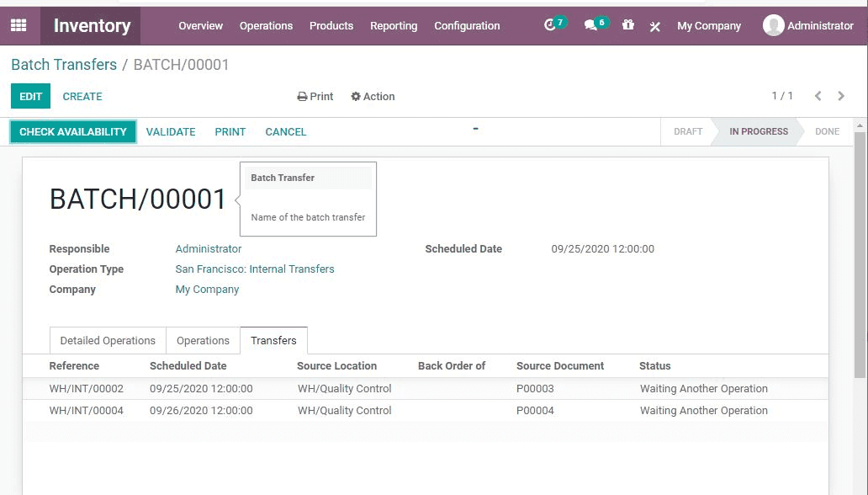Image resolution: width=868 pixels, height=495 pixels.
Task: Click the PRINT status bar button
Action: tap(230, 132)
